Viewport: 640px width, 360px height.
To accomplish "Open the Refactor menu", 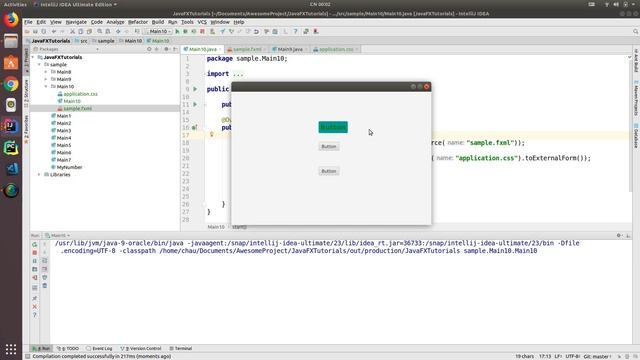I will coord(138,22).
